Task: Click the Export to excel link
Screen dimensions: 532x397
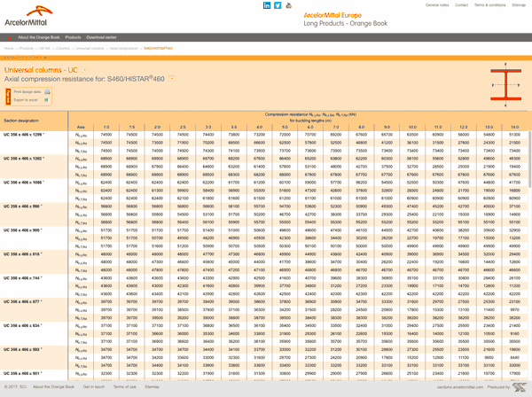Action: pos(26,100)
